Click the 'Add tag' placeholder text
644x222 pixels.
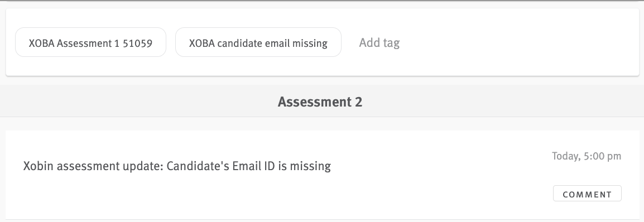(x=379, y=43)
